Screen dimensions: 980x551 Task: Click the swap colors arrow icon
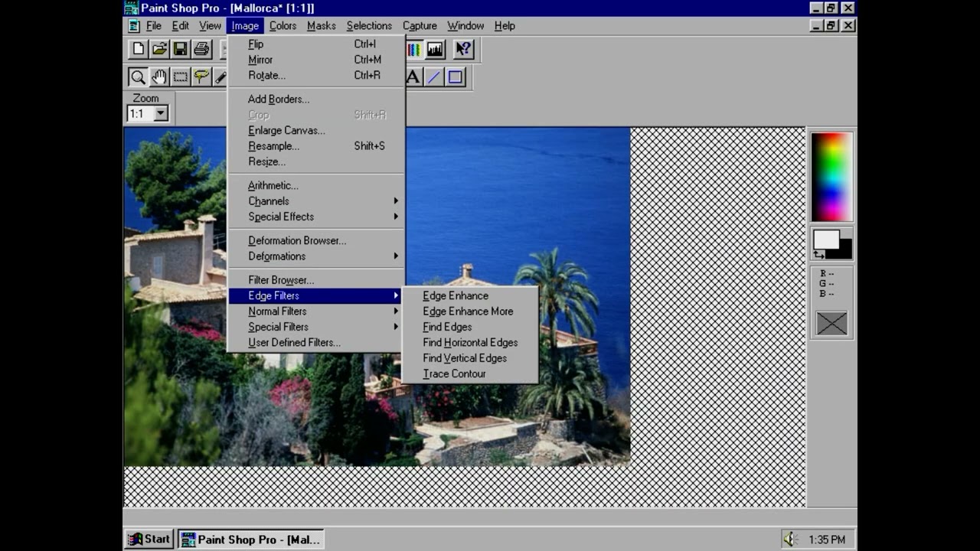pyautogui.click(x=818, y=254)
